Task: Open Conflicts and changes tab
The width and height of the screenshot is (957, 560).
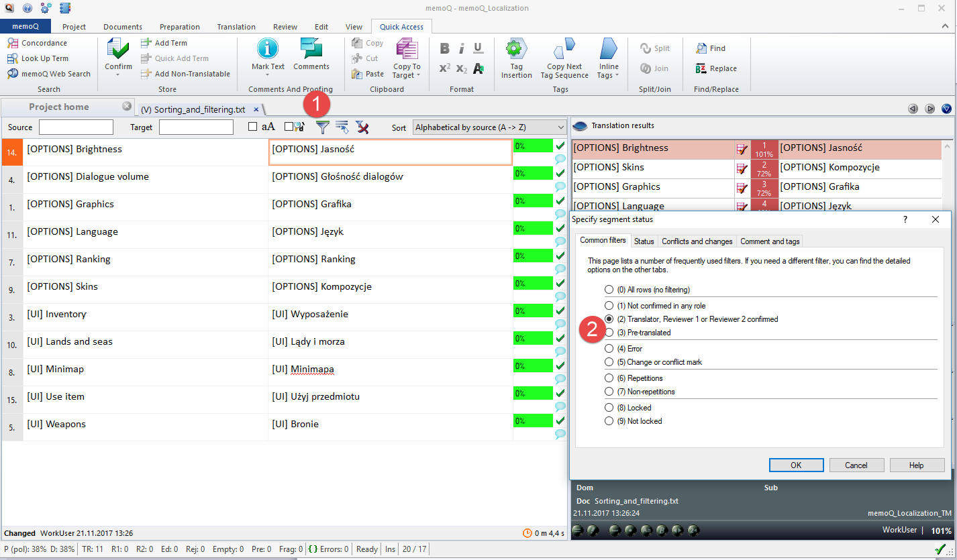Action: click(697, 241)
